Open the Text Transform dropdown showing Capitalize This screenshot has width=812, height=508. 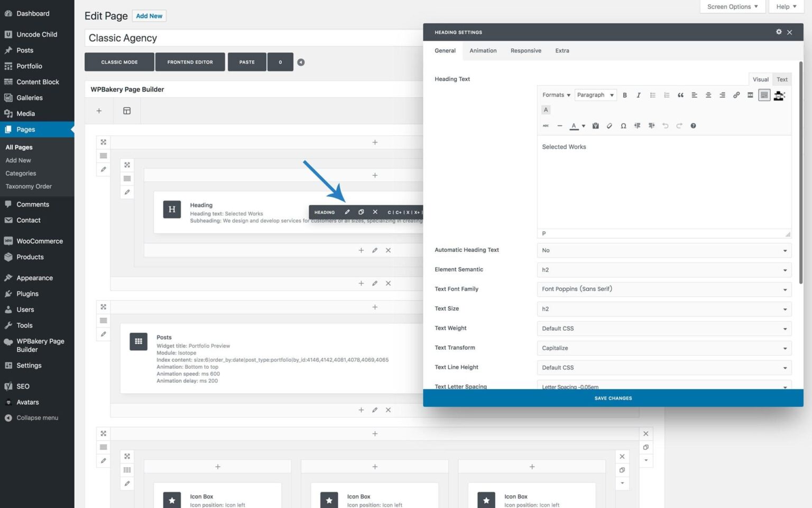coord(663,348)
